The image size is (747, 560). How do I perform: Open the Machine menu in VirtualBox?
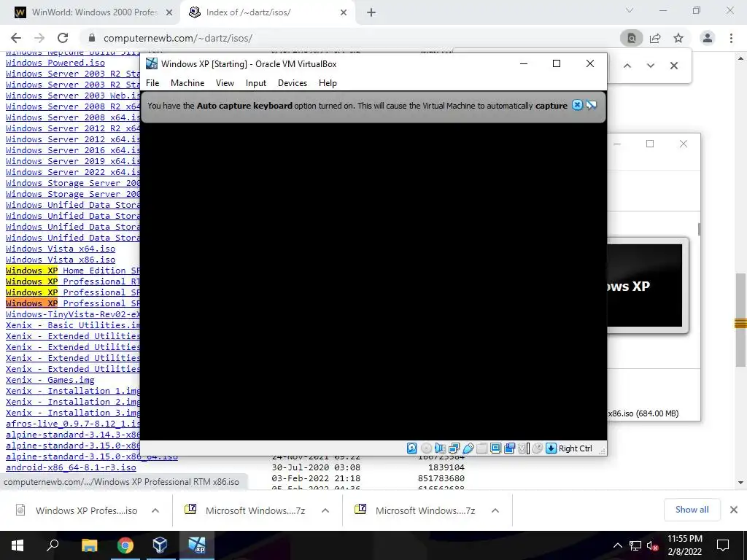187,83
